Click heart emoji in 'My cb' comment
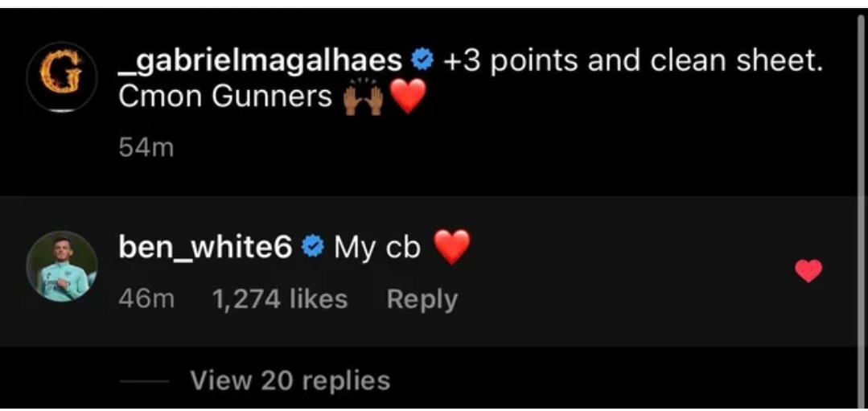The height and width of the screenshot is (411, 868). [452, 247]
